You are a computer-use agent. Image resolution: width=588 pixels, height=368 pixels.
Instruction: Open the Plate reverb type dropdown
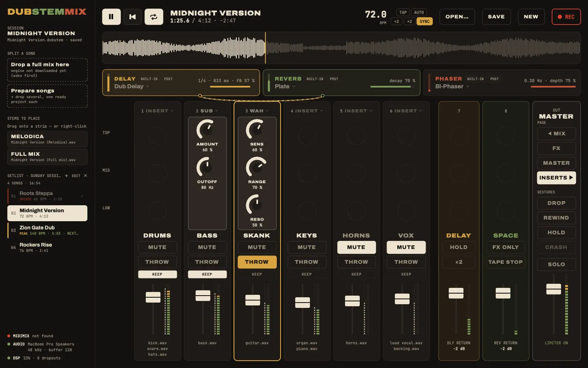pyautogui.click(x=285, y=86)
